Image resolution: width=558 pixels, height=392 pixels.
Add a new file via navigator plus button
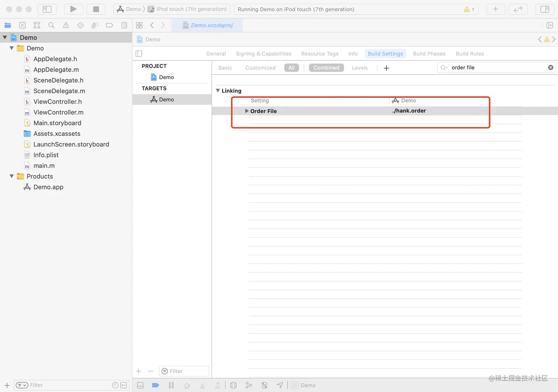[x=7, y=385]
